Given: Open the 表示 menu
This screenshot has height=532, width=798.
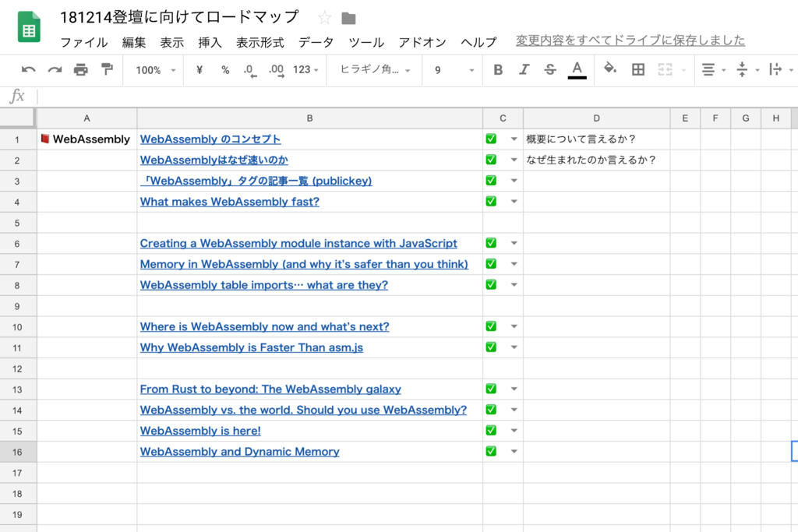Looking at the screenshot, I should 172,42.
